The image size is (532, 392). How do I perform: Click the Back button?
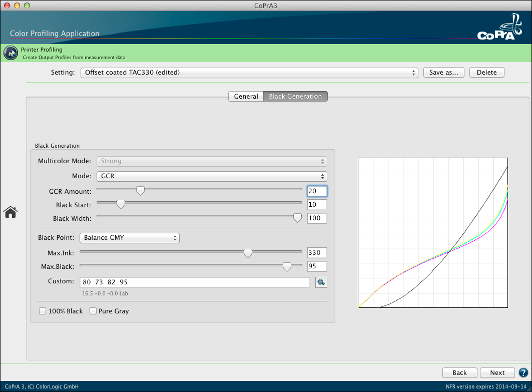459,372
